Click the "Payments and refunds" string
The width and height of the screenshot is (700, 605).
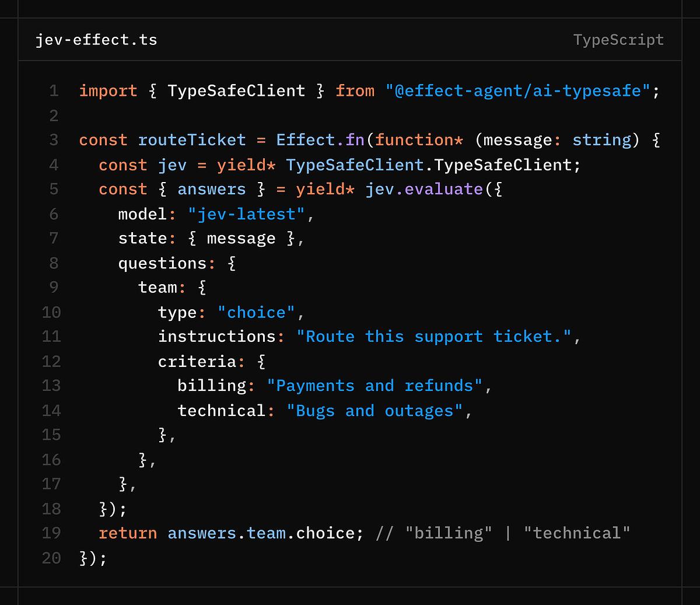point(375,386)
